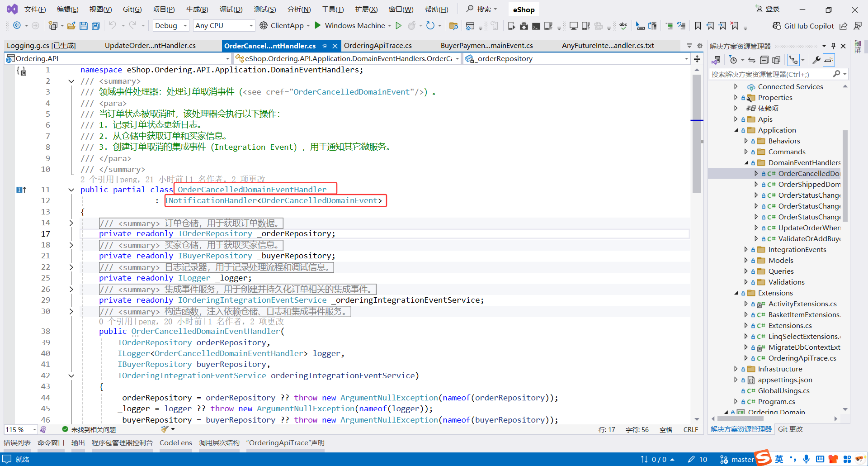868x466 pixels.
Task: Click the terminal window icon in toolbar
Action: click(536, 26)
